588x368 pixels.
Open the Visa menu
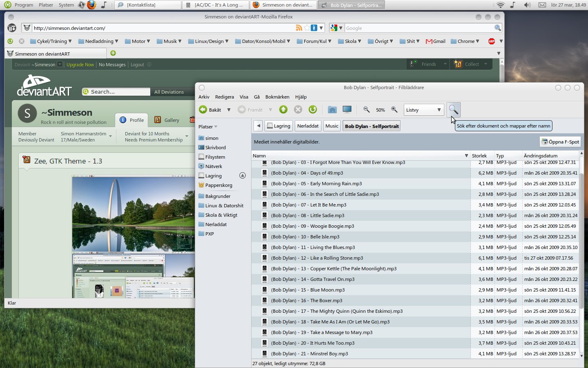click(244, 97)
